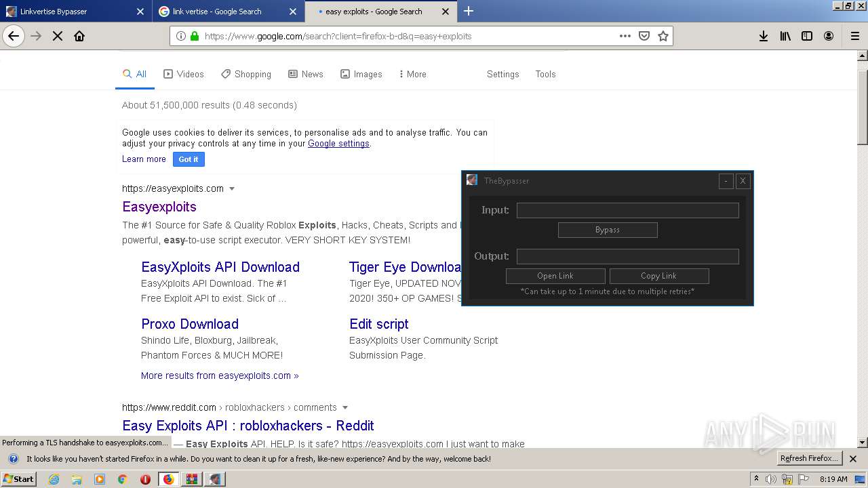868x488 pixels.
Task: Close the link vertise Google Search tab
Action: 293,12
